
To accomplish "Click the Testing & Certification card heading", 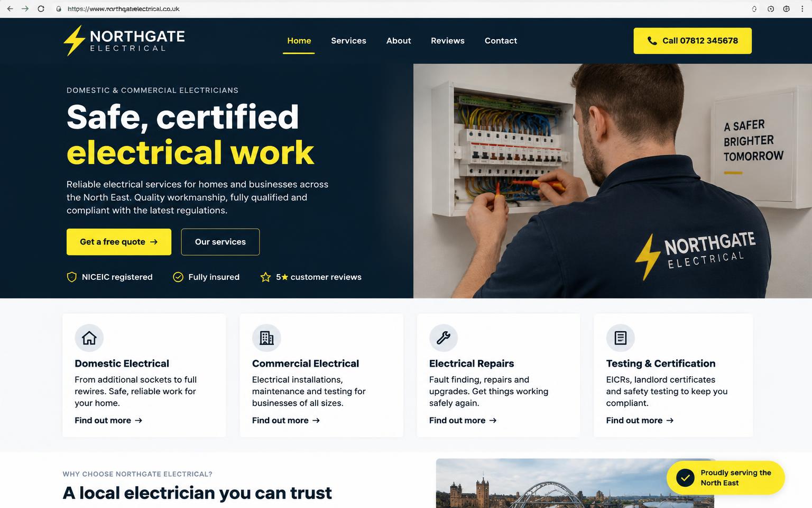I will (661, 364).
